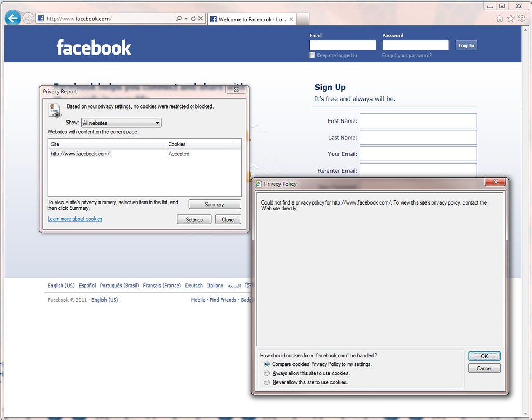Click the Re-enter Email sign-up field

[x=418, y=170]
